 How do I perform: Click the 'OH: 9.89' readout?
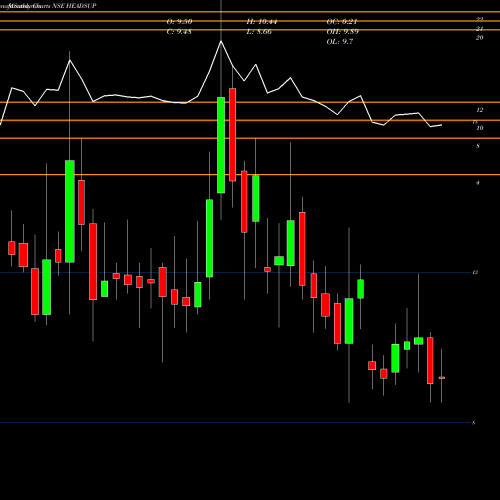pyautogui.click(x=343, y=32)
